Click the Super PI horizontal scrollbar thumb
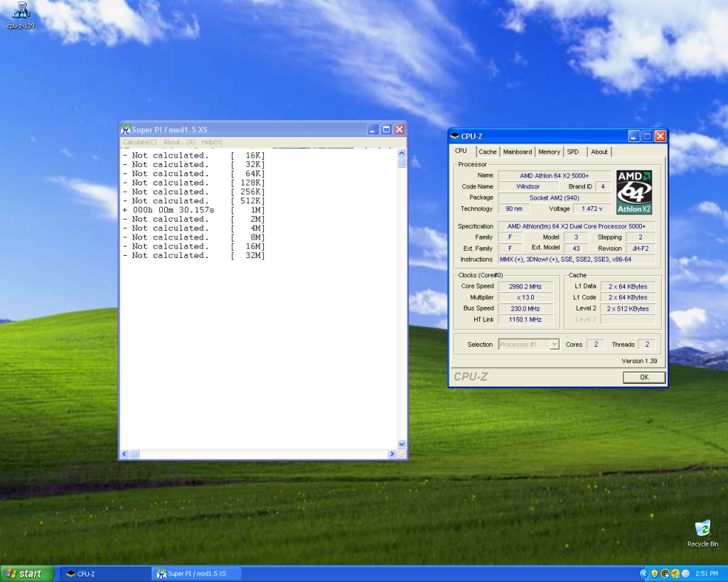 coord(134,454)
